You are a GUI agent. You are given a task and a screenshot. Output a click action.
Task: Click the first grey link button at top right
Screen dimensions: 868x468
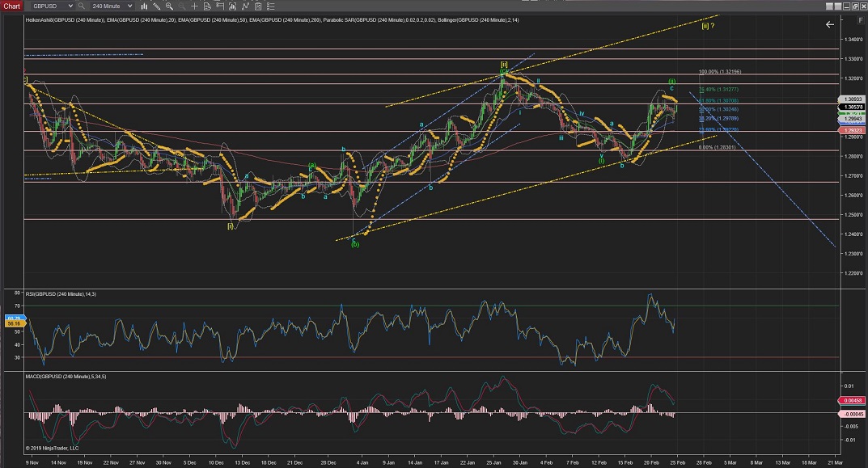coord(829,6)
